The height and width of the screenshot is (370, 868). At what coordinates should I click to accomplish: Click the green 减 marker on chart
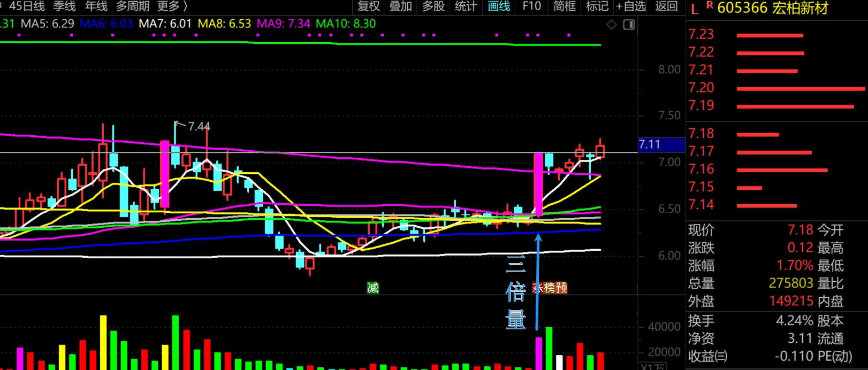point(373,288)
